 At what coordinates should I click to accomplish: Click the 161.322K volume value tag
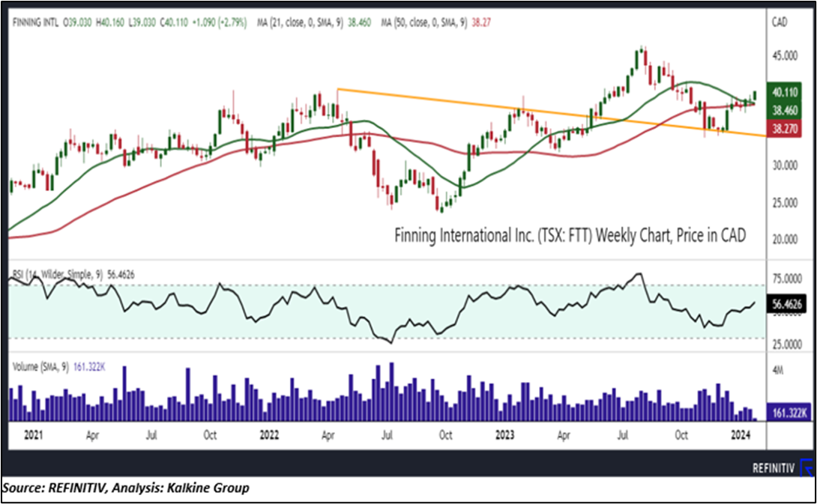(789, 413)
